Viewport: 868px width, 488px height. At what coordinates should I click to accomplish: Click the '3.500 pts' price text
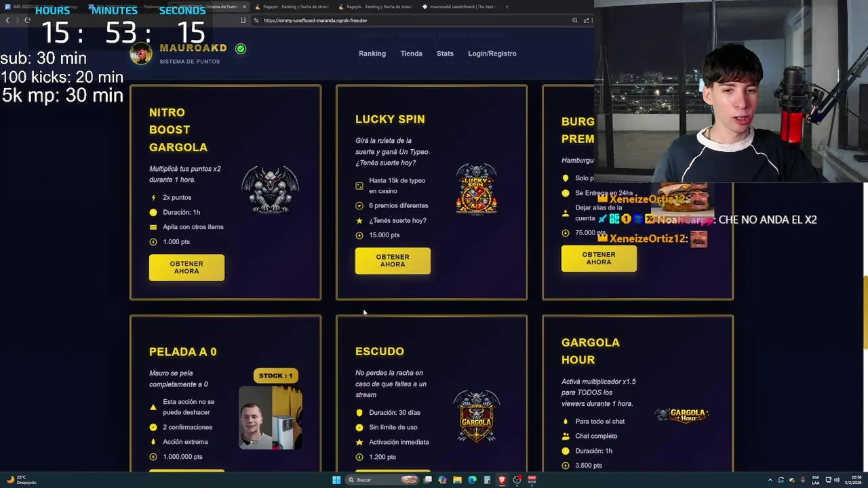pyautogui.click(x=589, y=466)
